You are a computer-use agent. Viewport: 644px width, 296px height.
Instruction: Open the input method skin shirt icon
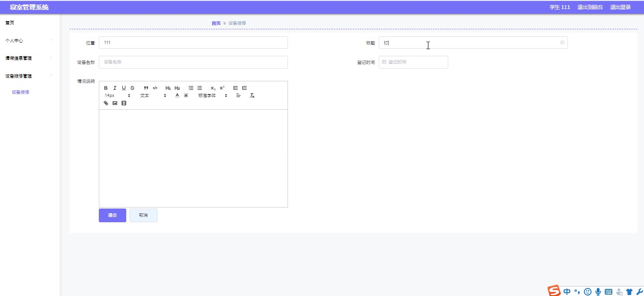629,292
